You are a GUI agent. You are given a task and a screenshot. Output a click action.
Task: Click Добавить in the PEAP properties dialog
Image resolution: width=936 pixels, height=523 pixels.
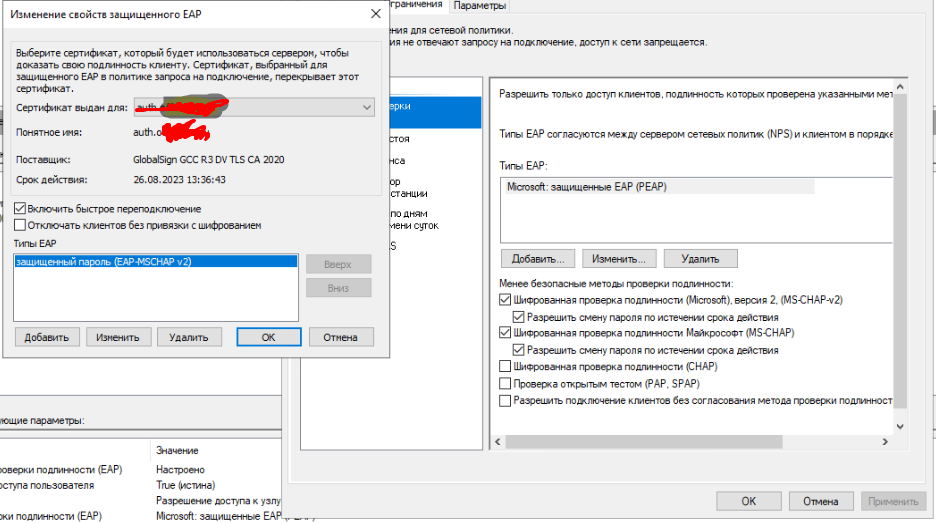click(x=47, y=337)
